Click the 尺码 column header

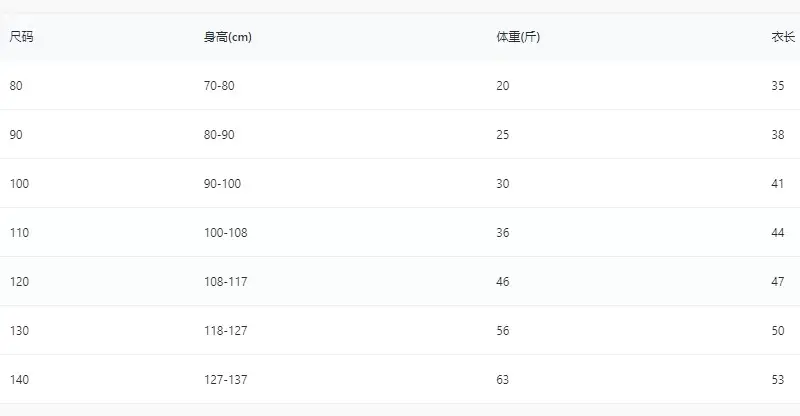(21, 37)
